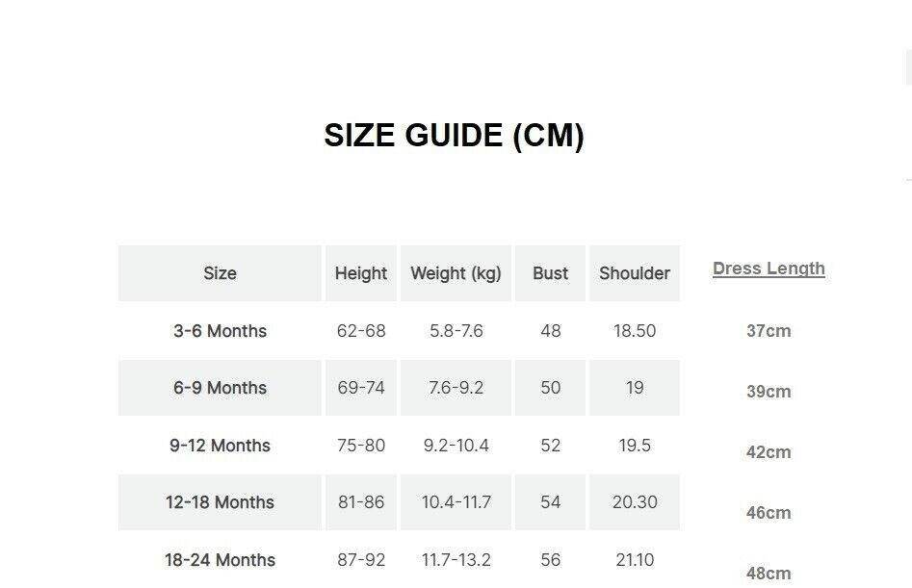
Task: Select the 46cm dress length value
Action: pyautogui.click(x=769, y=513)
